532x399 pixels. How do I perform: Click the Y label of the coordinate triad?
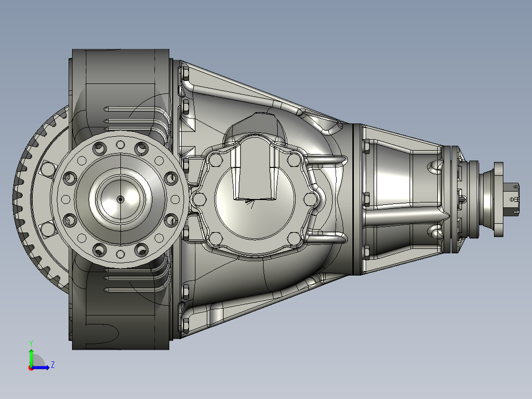click(x=31, y=343)
